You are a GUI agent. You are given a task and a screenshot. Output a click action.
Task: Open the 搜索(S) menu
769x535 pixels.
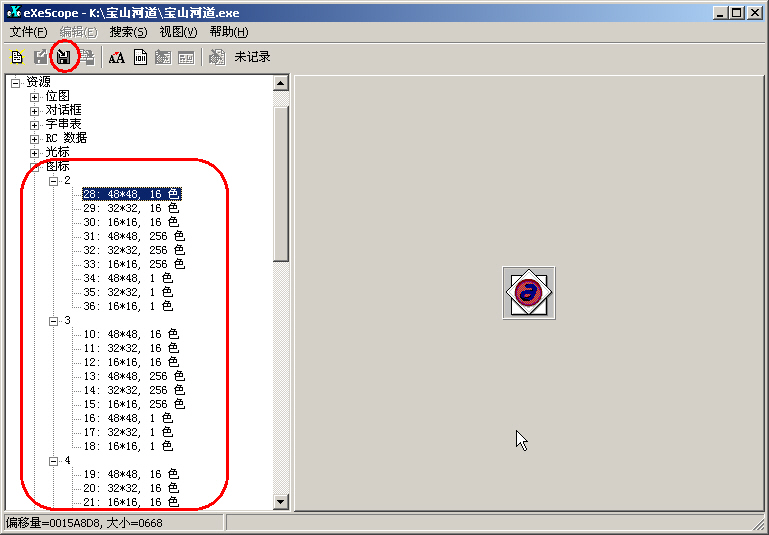[128, 32]
